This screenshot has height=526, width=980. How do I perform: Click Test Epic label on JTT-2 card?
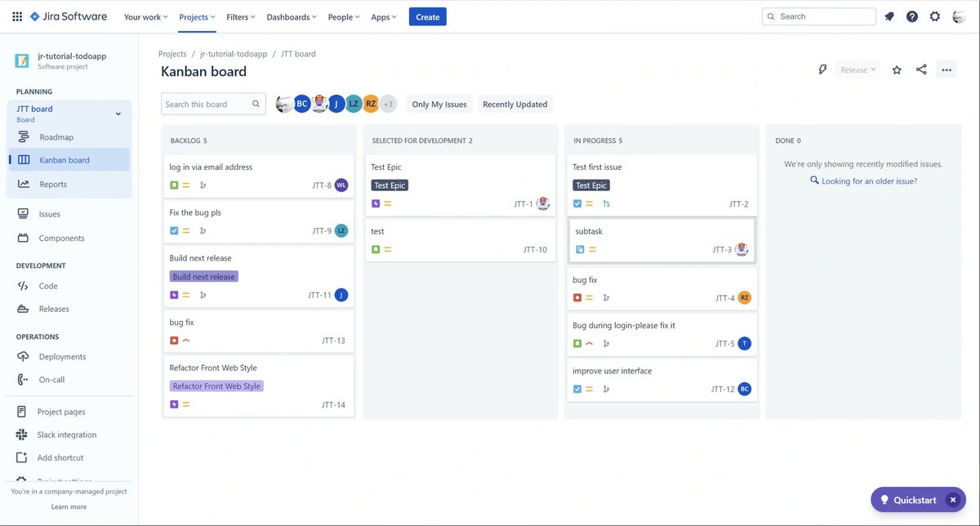click(x=591, y=185)
